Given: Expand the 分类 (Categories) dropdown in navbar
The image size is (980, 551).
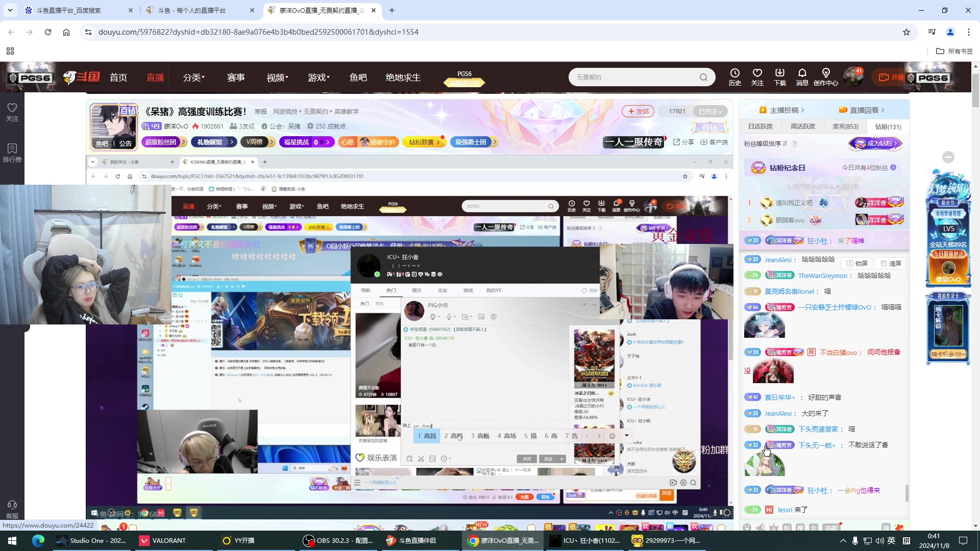Looking at the screenshot, I should (192, 78).
